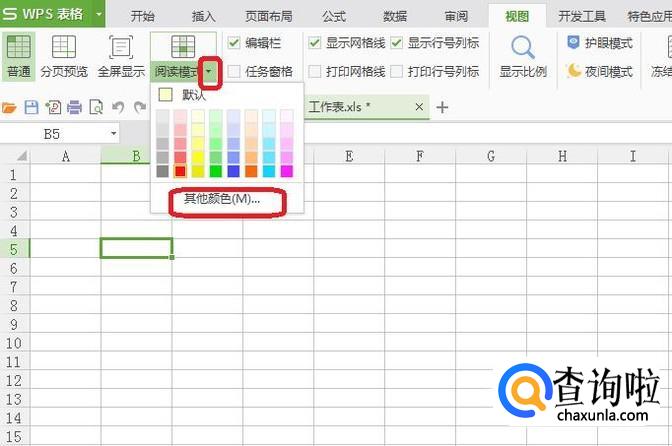This screenshot has width=672, height=446.
Task: Choose 其他颜色(M)... from the color menu
Action: (x=222, y=199)
